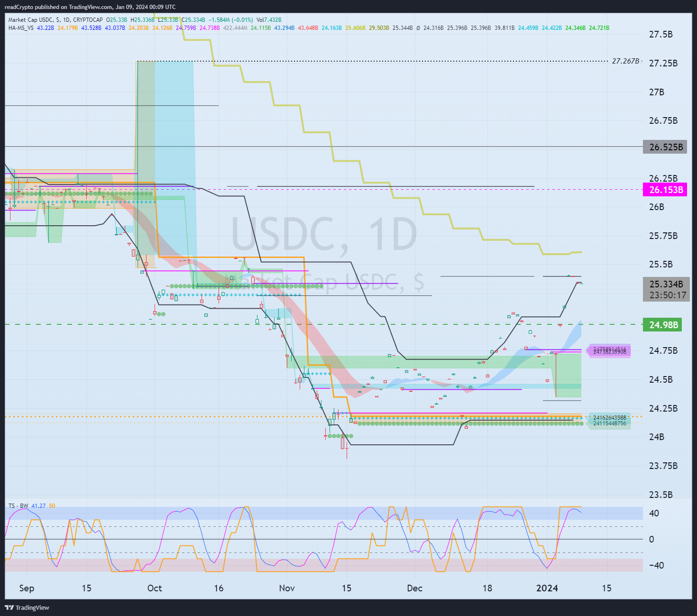Click the green 24.98B price label
The width and height of the screenshot is (697, 616).
pyautogui.click(x=662, y=325)
